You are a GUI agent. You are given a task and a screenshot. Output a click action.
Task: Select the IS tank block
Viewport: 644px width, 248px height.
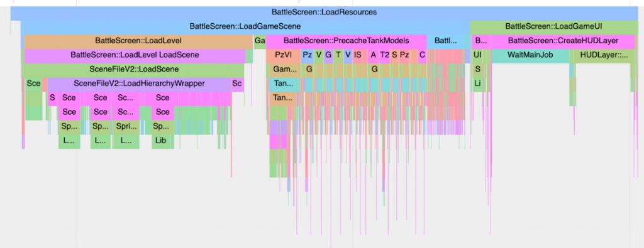[x=358, y=55]
